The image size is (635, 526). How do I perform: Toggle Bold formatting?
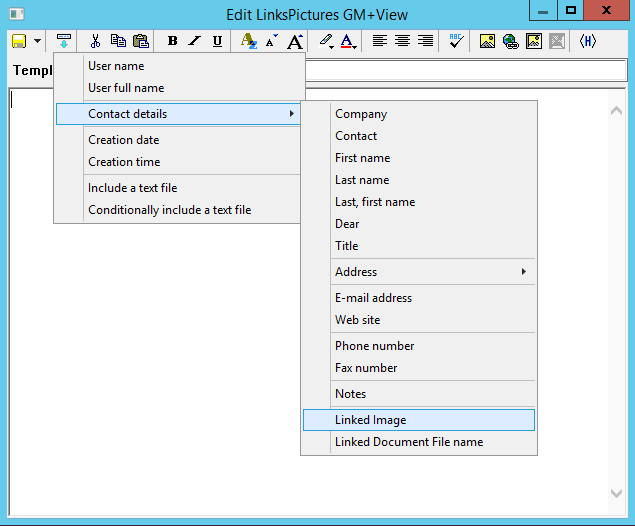[x=172, y=41]
